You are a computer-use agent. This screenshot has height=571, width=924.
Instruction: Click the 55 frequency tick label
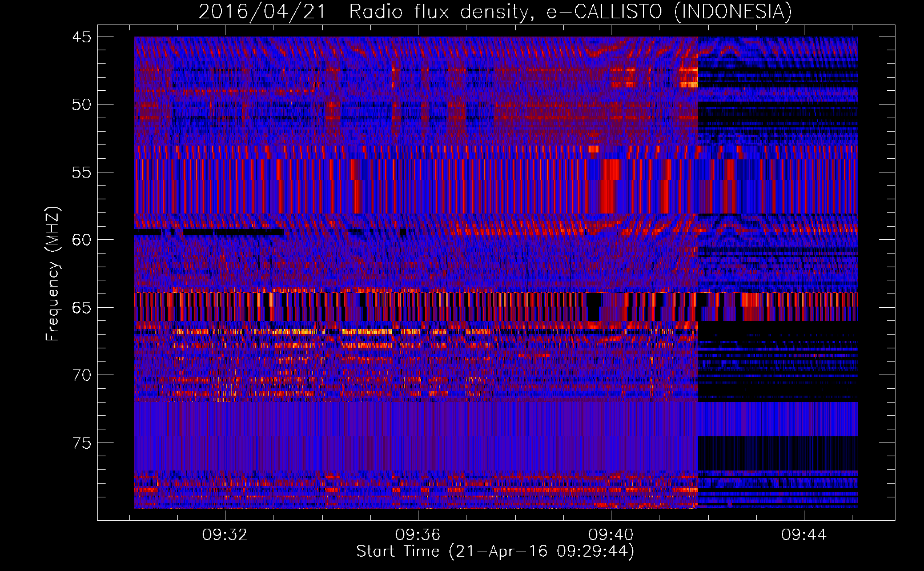tap(81, 172)
